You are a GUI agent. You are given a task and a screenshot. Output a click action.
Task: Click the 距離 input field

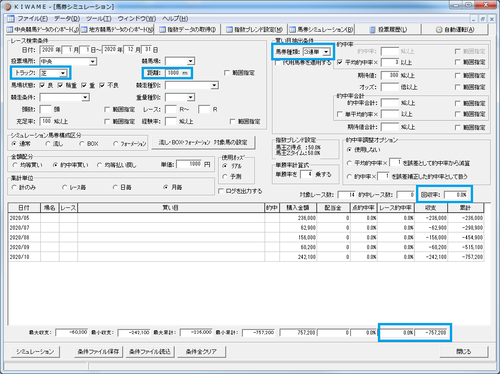pyautogui.click(x=178, y=73)
